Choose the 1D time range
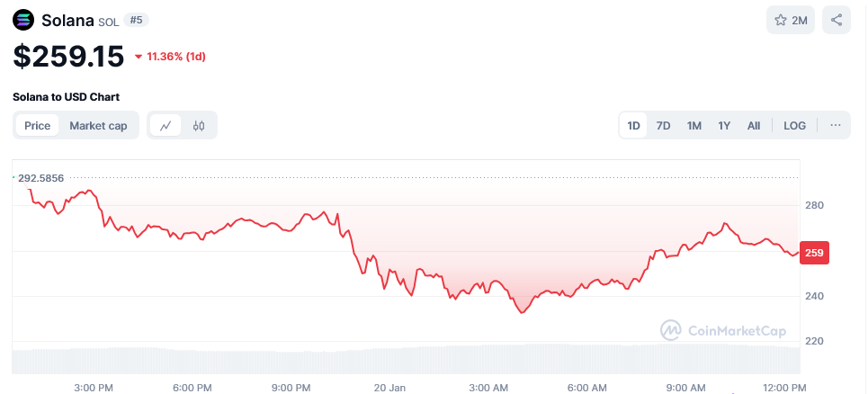This screenshot has width=868, height=394. pos(633,126)
